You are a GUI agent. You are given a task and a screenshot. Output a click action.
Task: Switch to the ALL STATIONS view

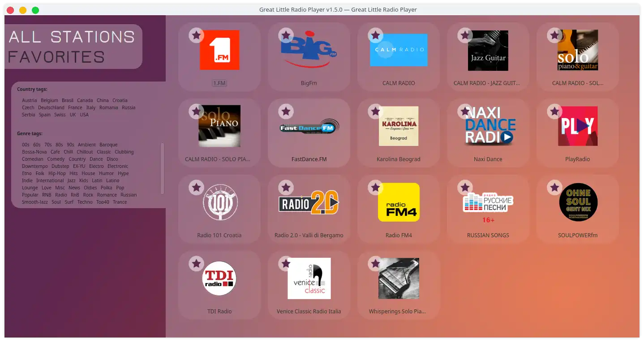pyautogui.click(x=72, y=37)
